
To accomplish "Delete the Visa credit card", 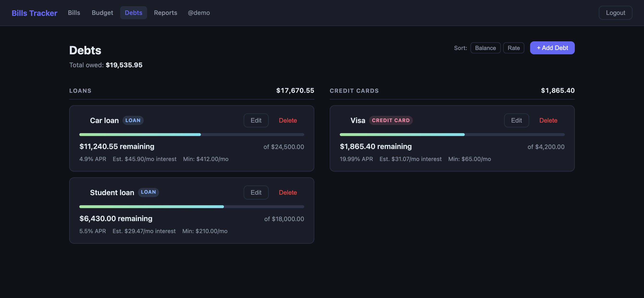I will [548, 120].
